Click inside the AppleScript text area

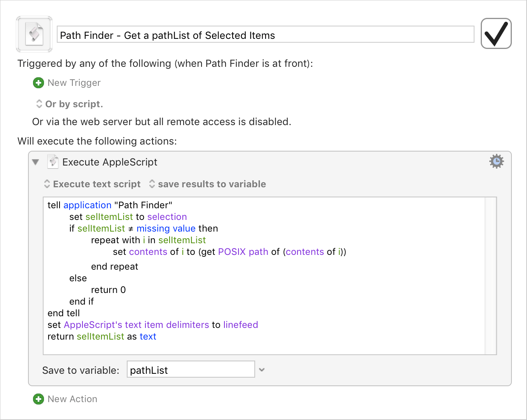264,276
